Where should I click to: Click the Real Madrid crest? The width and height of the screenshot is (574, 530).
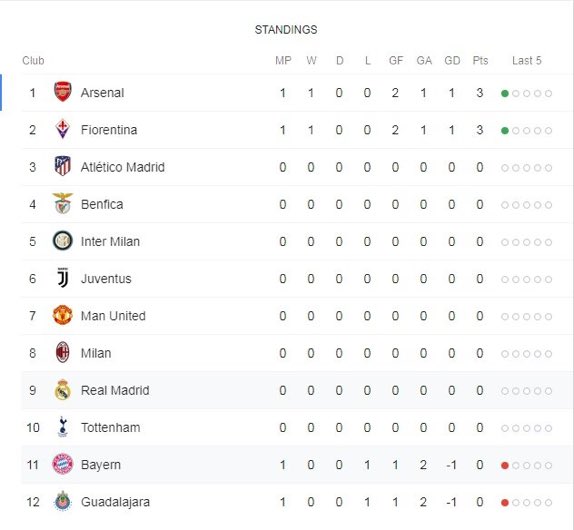63,389
